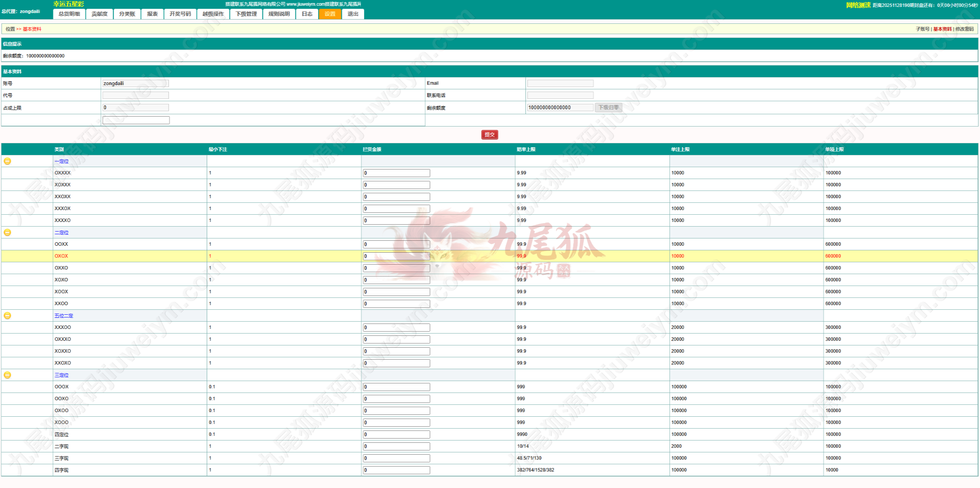
Task: Focus the 拦货金额 input for 四字现
Action: [x=396, y=470]
